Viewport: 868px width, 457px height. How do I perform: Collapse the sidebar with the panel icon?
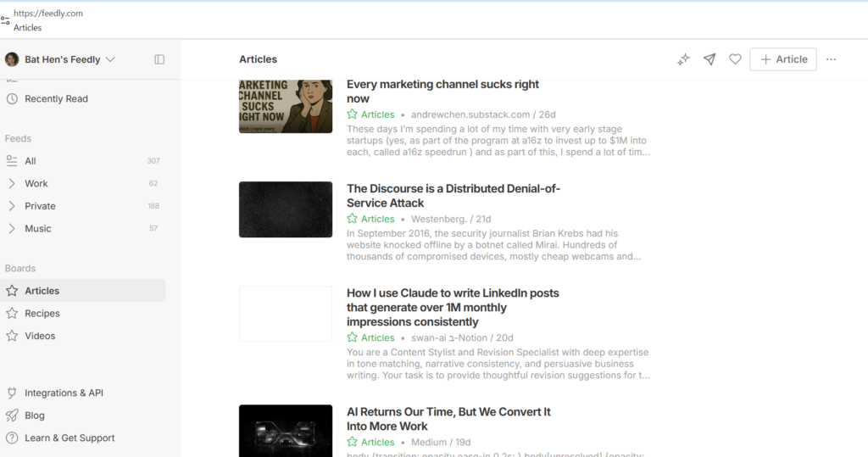pos(159,59)
